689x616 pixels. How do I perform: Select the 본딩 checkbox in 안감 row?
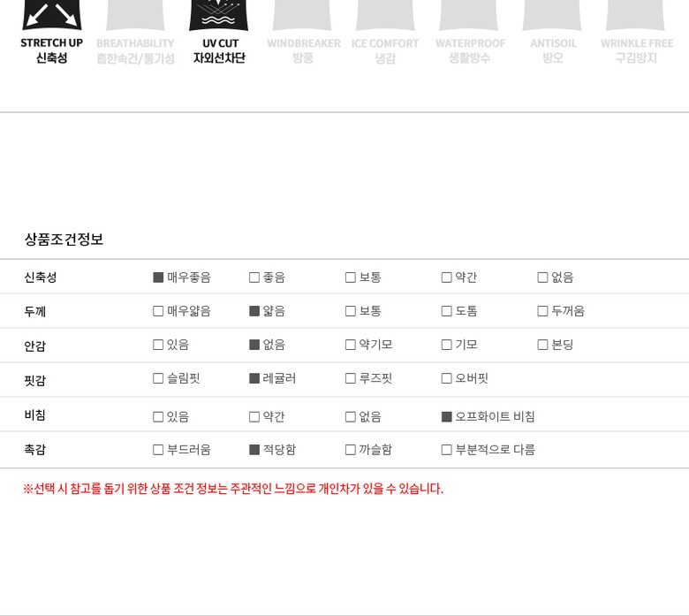point(543,345)
